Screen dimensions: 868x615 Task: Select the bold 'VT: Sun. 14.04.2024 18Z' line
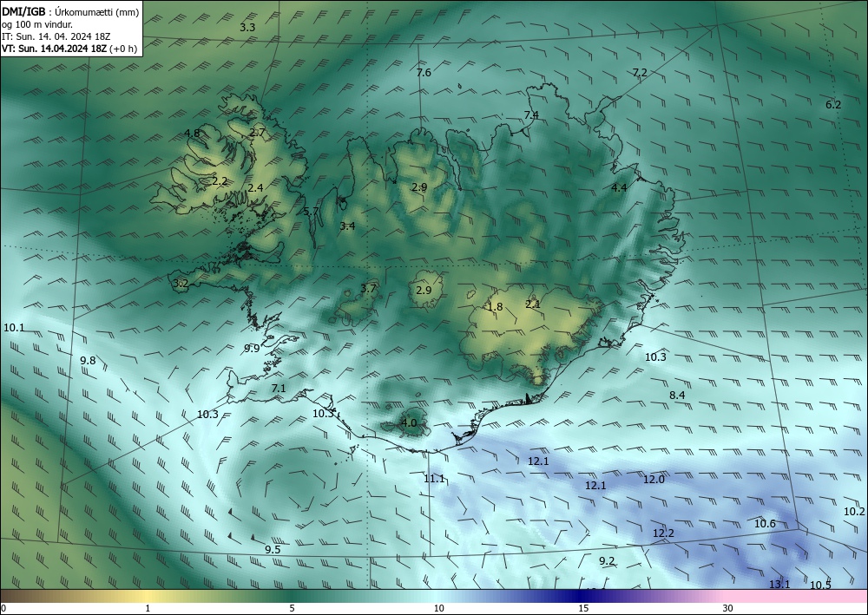[54, 49]
